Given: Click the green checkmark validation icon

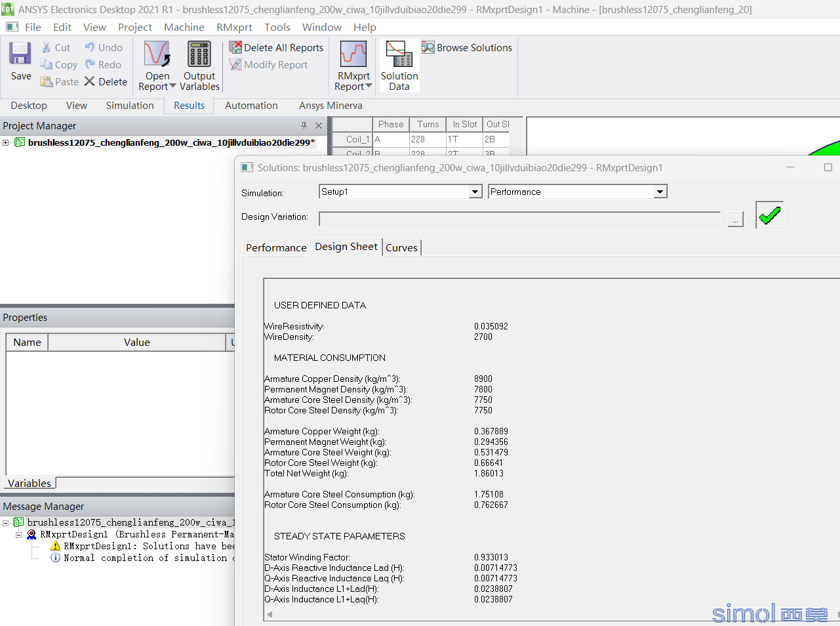Looking at the screenshot, I should [x=770, y=215].
